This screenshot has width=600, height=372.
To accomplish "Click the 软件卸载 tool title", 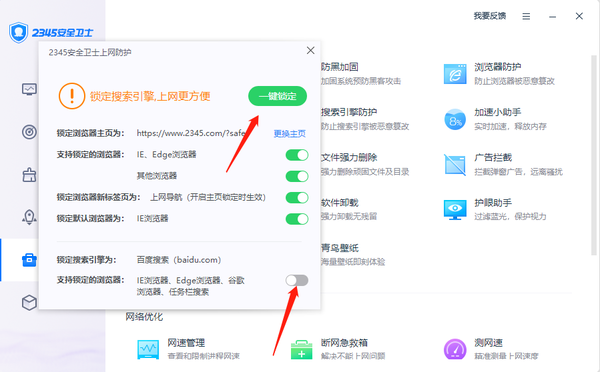I will [339, 203].
